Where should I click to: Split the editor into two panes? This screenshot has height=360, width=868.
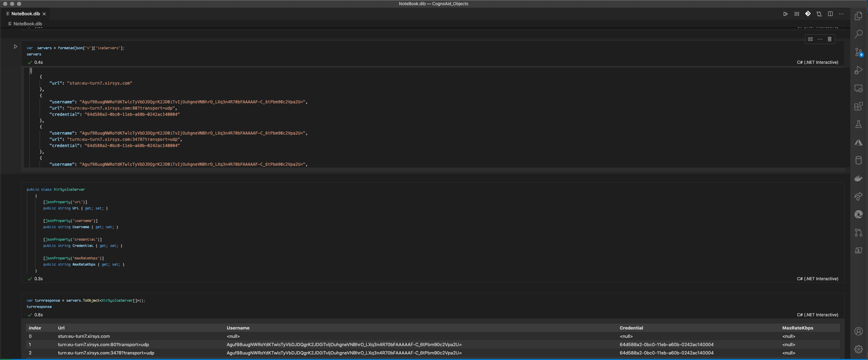830,14
